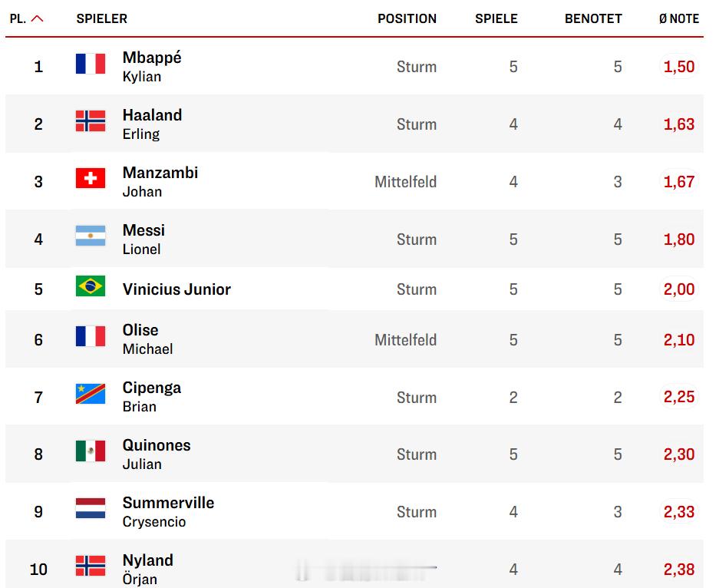Screen dimensions: 719x588
Task: Open Mbappé Kylian player page
Action: 152,67
